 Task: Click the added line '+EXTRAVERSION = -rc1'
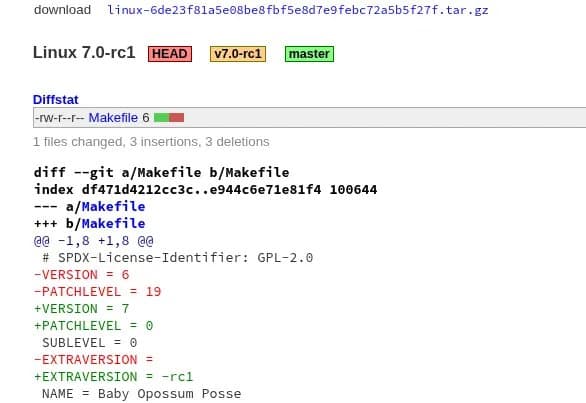(113, 376)
